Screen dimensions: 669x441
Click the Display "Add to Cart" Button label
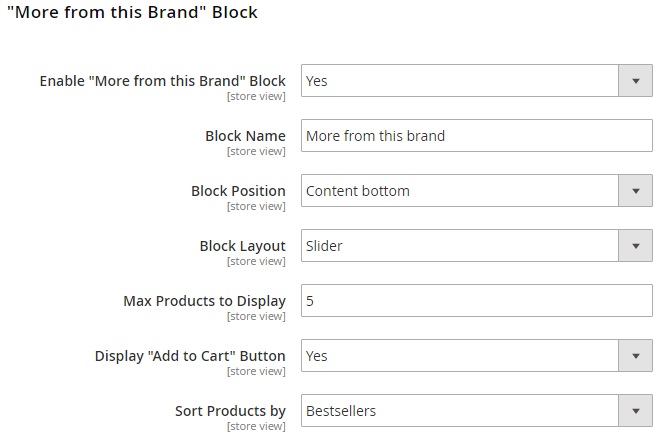point(190,356)
